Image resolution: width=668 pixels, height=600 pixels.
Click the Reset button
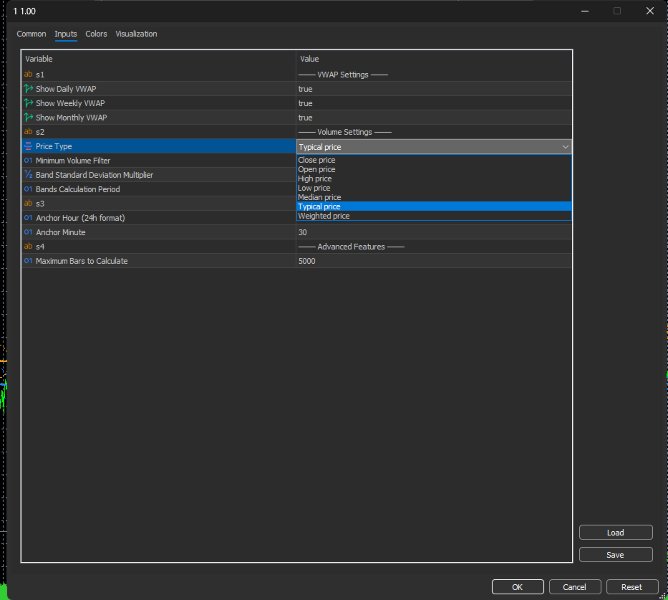tap(632, 587)
